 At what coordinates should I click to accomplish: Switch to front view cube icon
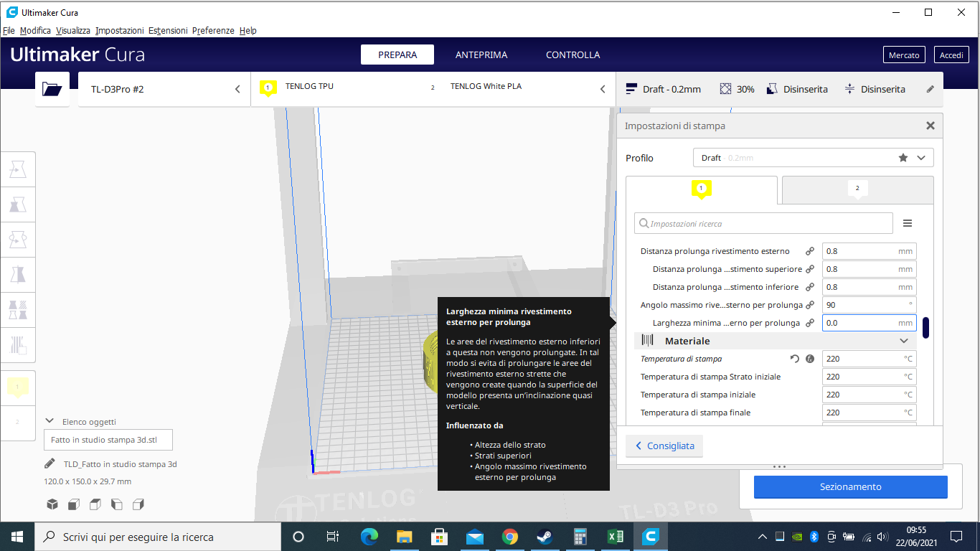click(x=73, y=504)
